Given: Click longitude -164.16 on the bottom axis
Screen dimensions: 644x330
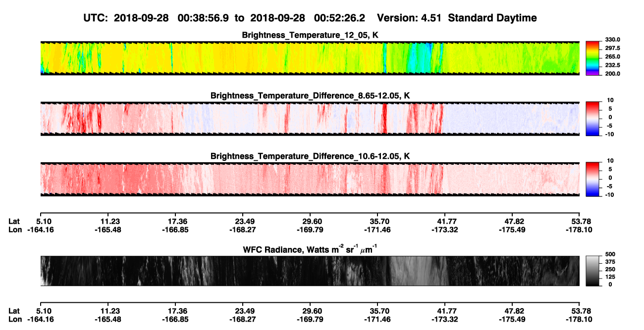Looking at the screenshot, I should (x=40, y=319).
